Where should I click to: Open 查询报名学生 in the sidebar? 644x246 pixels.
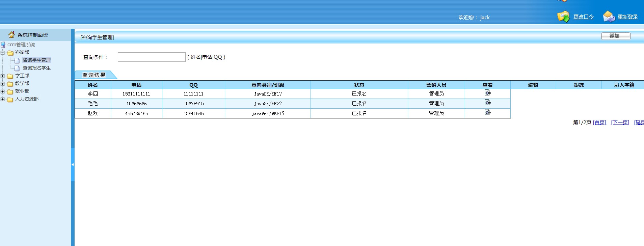pos(36,68)
